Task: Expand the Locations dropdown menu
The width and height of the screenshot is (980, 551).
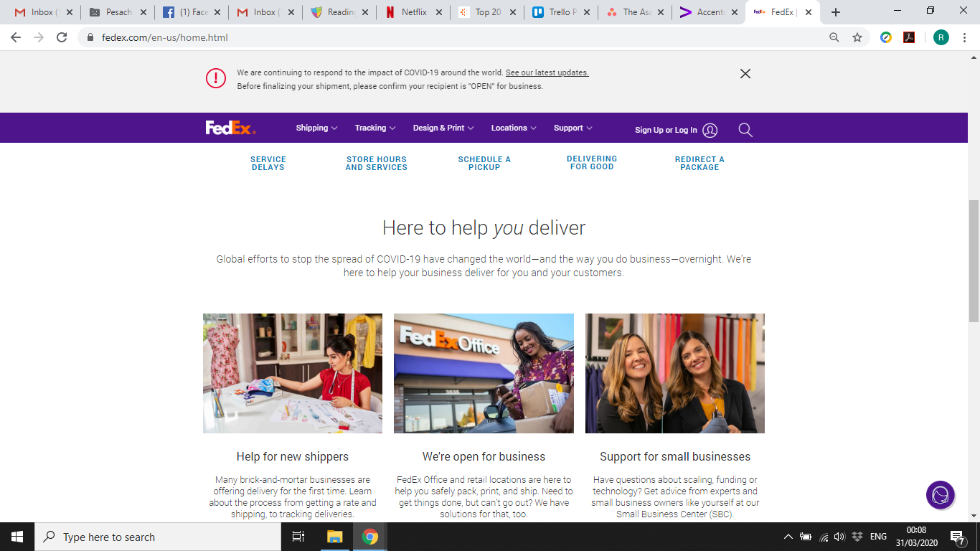Action: [514, 128]
